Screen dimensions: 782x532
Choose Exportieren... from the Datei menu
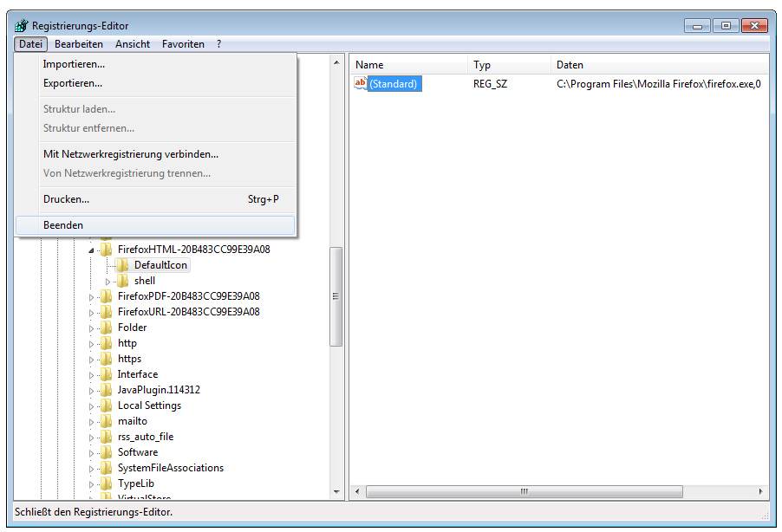pos(73,83)
